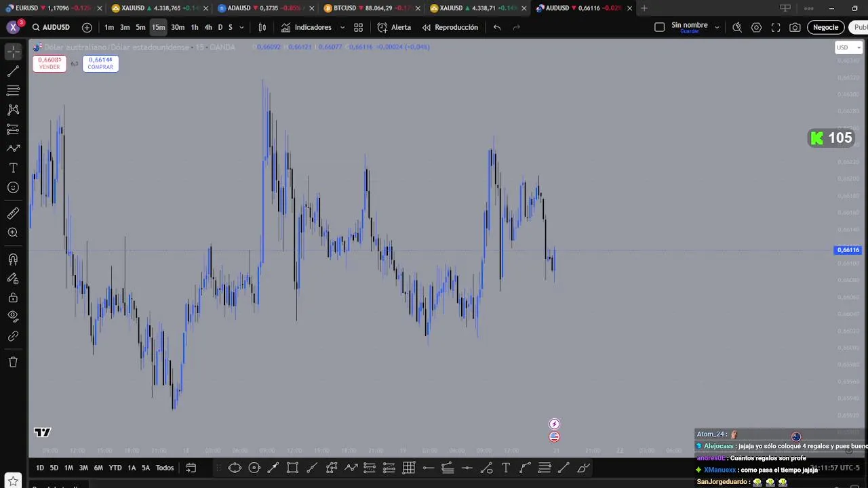Viewport: 868px width, 488px height.
Task: Remove drawings with the trash icon
Action: pos(13,362)
